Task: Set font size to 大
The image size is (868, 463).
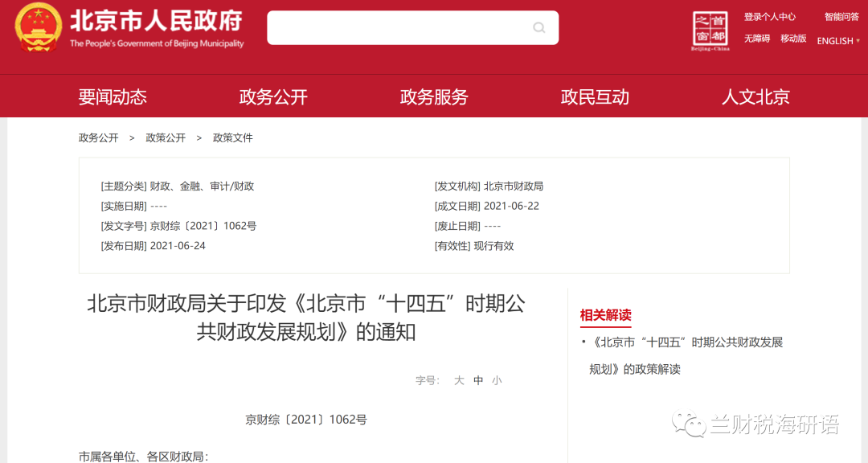Action: coord(458,380)
